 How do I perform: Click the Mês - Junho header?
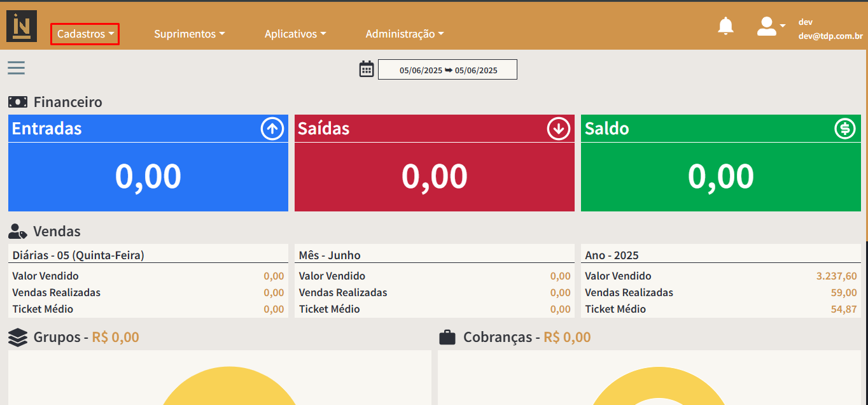click(x=330, y=255)
